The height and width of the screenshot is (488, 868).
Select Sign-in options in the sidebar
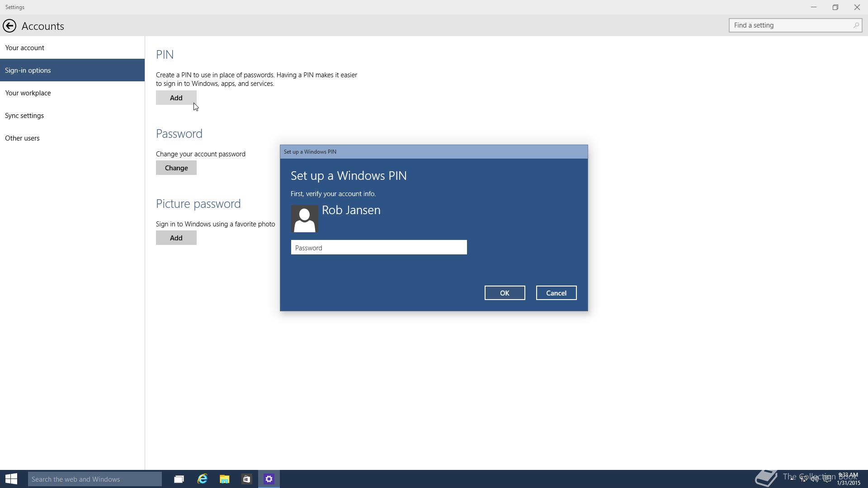(x=72, y=70)
